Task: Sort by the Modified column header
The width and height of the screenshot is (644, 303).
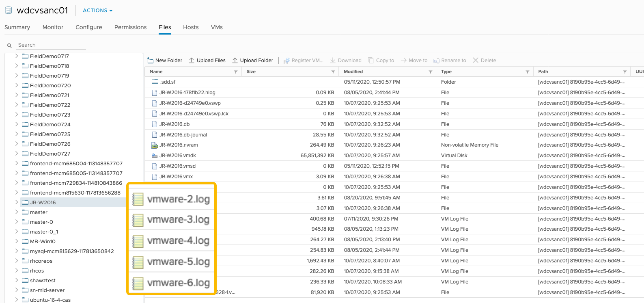Action: tap(353, 71)
